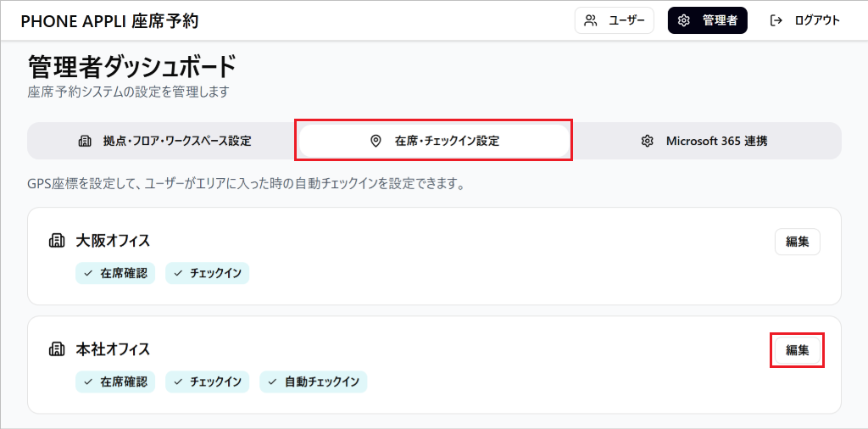
Task: Select the 在席・チェックイン設定 tab
Action: 434,141
